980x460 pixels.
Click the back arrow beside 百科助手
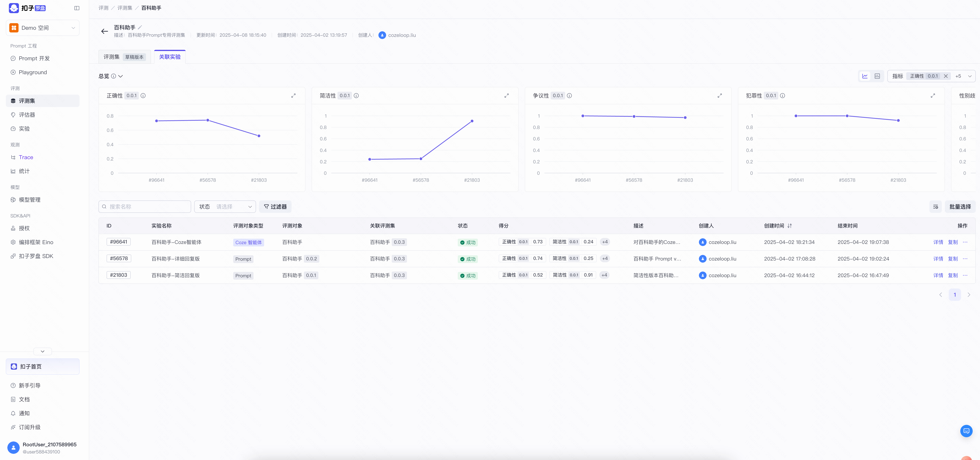tap(105, 31)
